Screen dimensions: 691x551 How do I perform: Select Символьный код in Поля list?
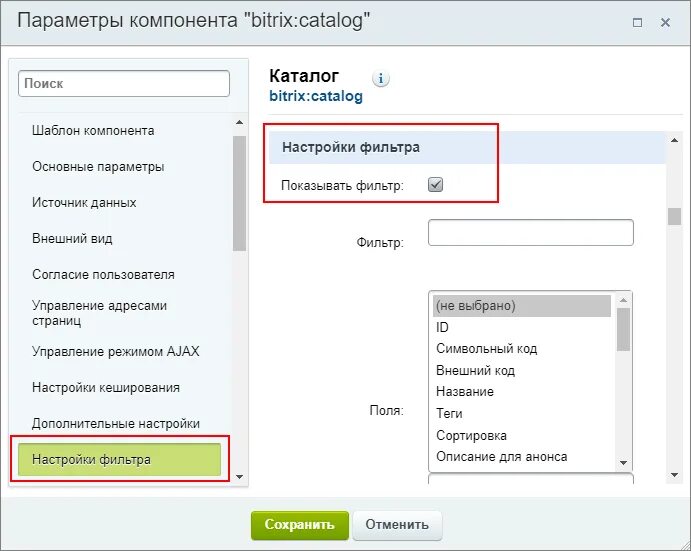pyautogui.click(x=487, y=349)
